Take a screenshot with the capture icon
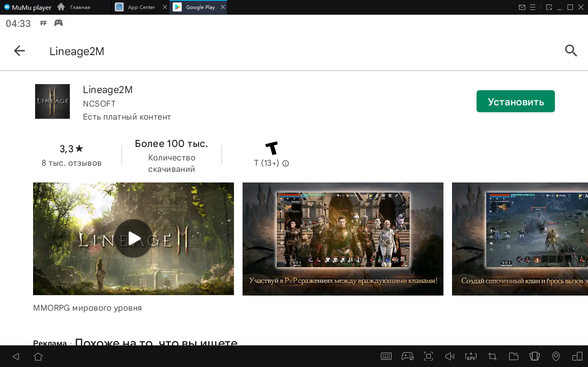Screen dimensions: 588x367 pos(428,356)
